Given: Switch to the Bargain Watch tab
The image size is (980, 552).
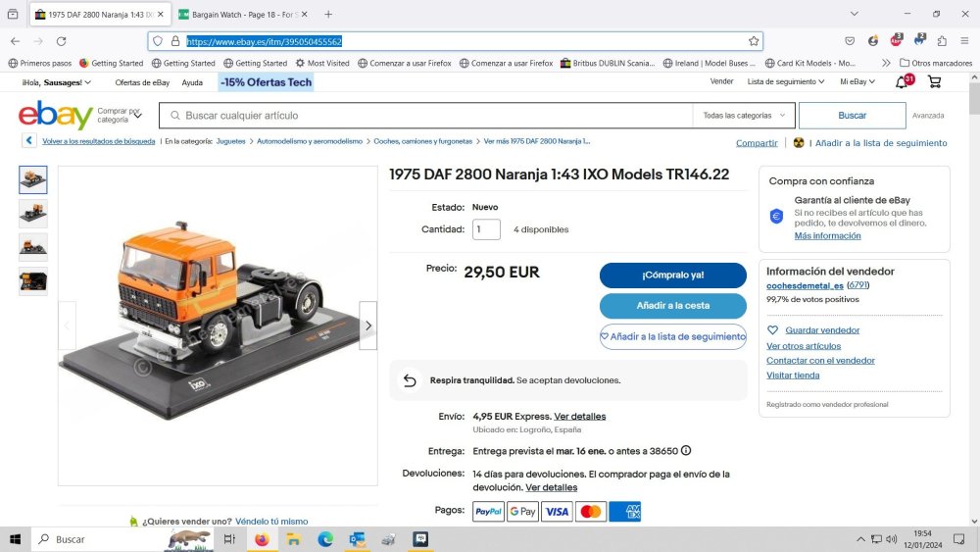Looking at the screenshot, I should pyautogui.click(x=244, y=14).
